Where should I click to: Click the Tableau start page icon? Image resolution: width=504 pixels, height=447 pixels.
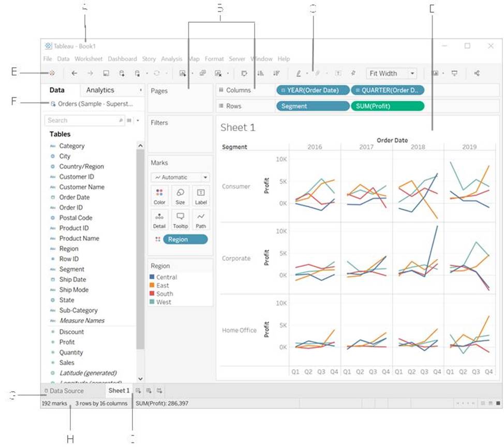click(x=52, y=74)
